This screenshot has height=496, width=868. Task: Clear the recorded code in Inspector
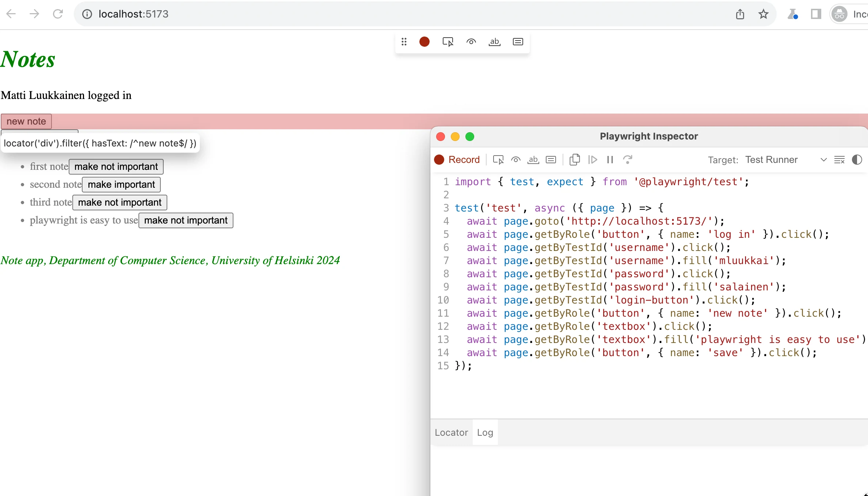click(840, 160)
